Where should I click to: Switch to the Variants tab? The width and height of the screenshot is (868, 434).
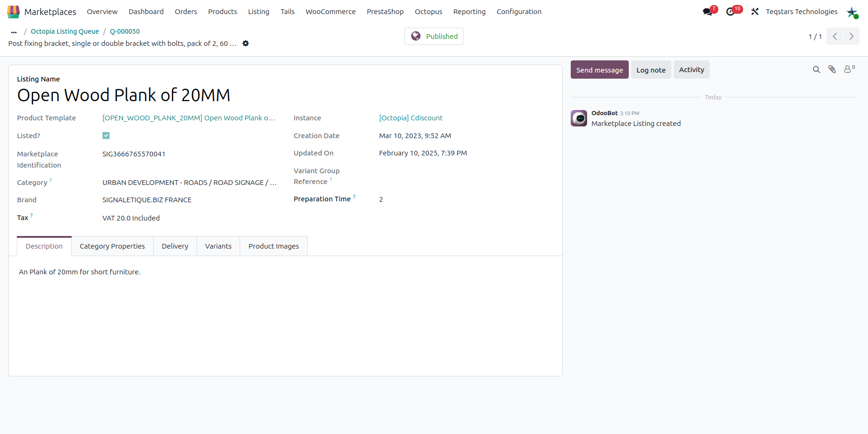point(218,246)
